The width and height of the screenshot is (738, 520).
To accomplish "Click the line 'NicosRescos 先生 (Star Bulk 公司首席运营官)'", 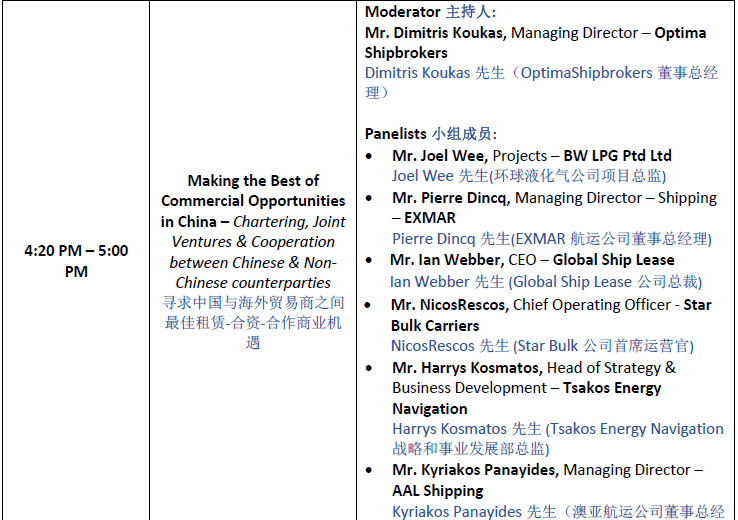I will click(x=542, y=346).
